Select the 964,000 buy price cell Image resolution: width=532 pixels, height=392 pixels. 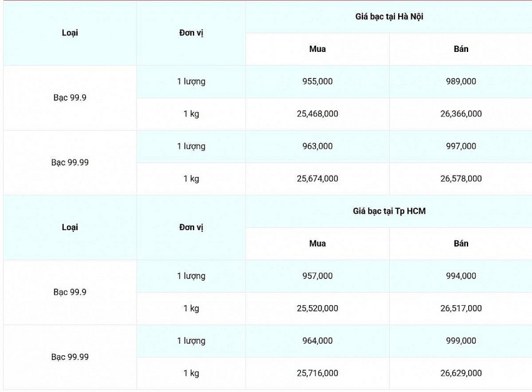[317, 341]
